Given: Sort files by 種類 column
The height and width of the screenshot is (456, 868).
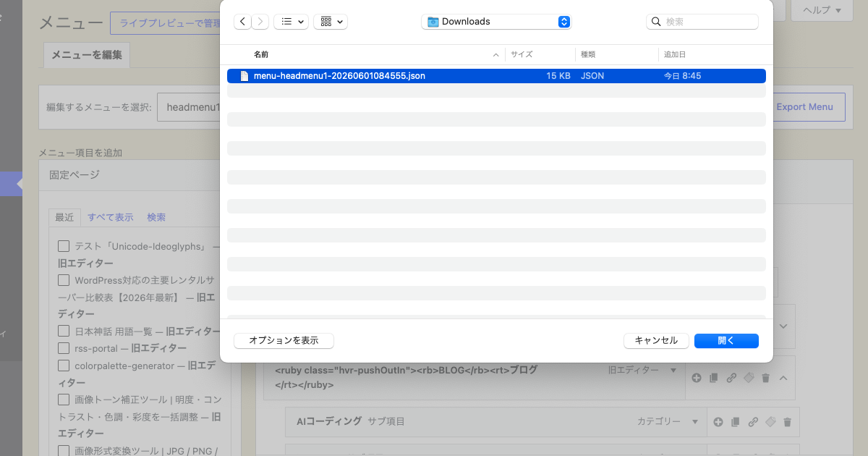Looking at the screenshot, I should pyautogui.click(x=588, y=54).
